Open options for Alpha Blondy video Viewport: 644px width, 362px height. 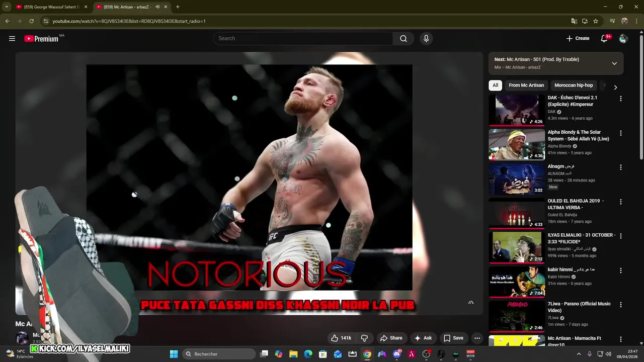tap(620, 133)
